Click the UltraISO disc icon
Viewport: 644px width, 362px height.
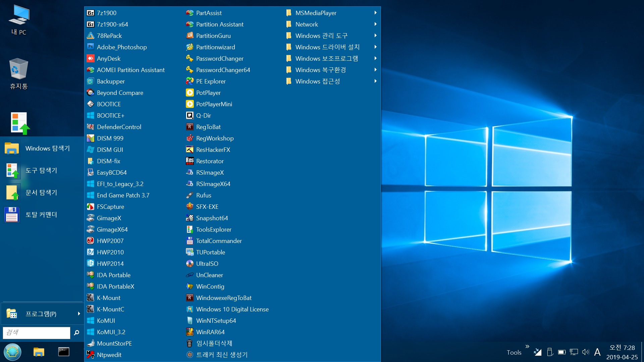point(190,264)
